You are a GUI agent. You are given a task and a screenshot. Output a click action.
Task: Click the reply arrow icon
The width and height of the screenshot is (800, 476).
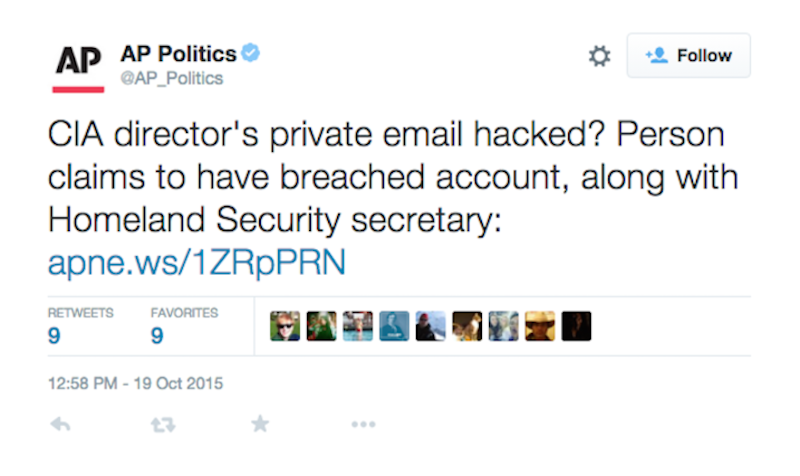61,424
